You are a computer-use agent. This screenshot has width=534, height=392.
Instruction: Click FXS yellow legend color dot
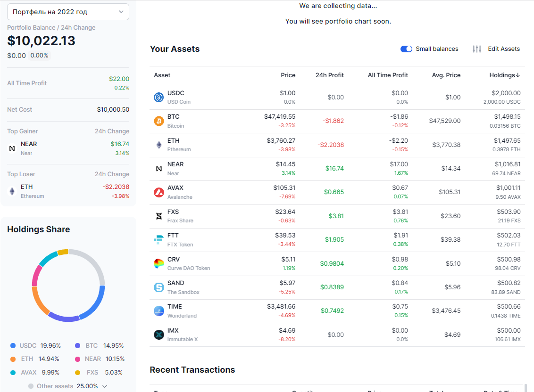tap(78, 373)
